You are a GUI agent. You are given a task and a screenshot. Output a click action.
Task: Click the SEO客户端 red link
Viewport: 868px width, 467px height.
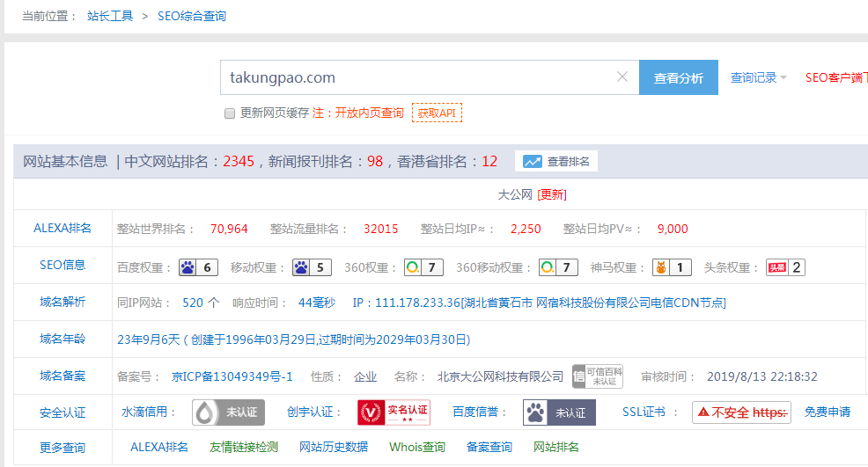click(x=836, y=77)
